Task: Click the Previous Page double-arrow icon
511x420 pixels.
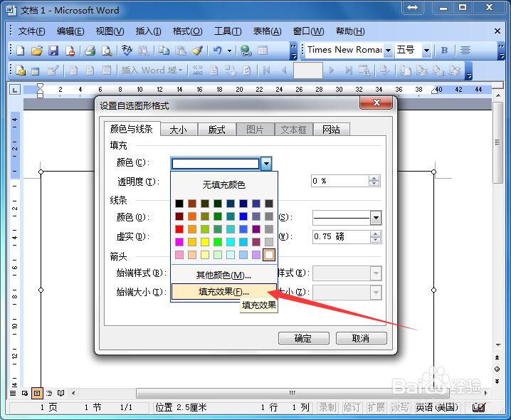Action: click(x=497, y=357)
